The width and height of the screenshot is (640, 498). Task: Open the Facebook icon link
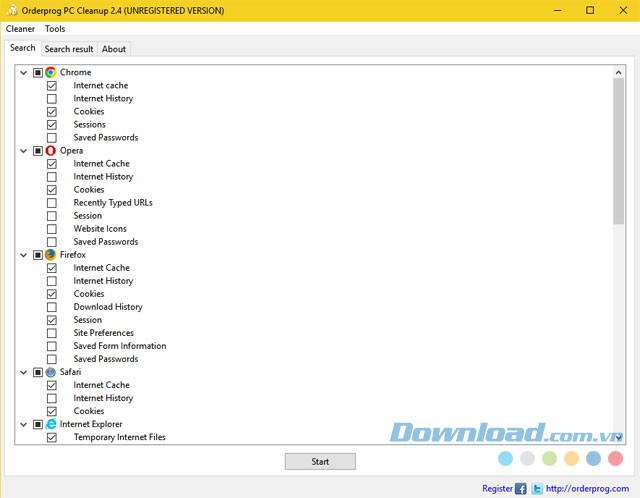(x=520, y=489)
